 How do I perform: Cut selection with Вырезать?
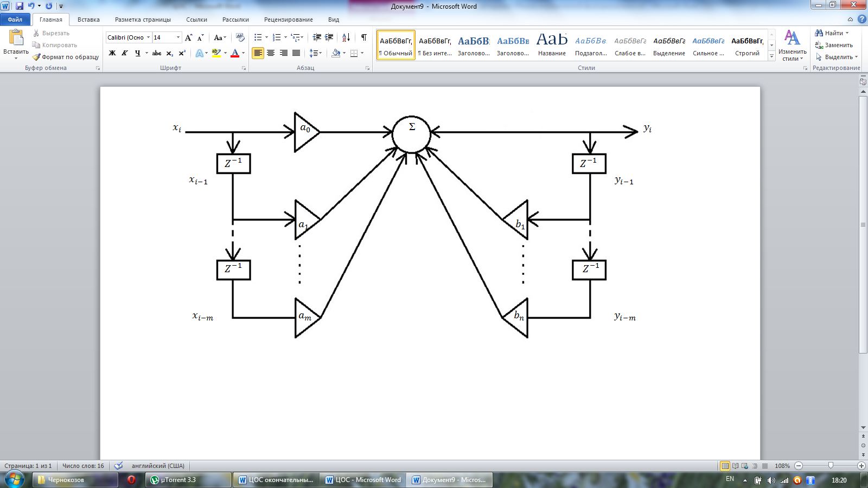51,33
